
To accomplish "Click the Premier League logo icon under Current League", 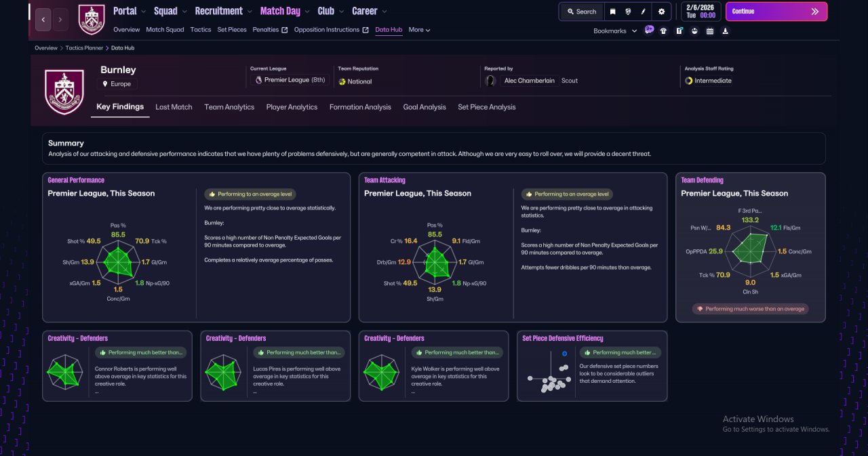I will pyautogui.click(x=258, y=80).
